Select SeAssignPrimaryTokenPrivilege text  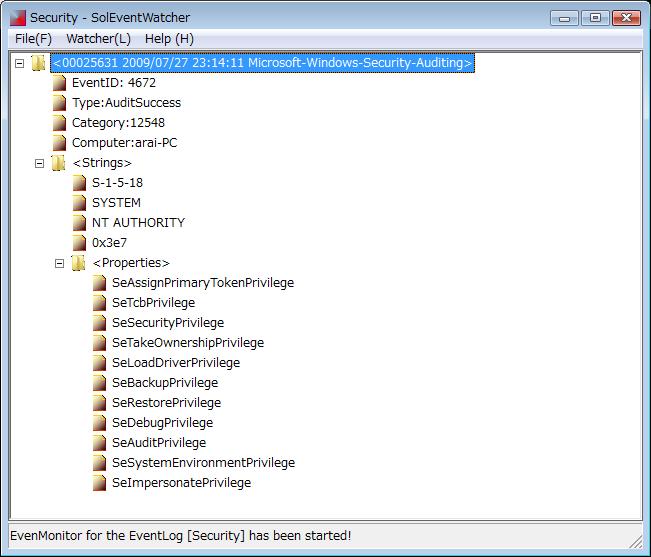coord(203,283)
